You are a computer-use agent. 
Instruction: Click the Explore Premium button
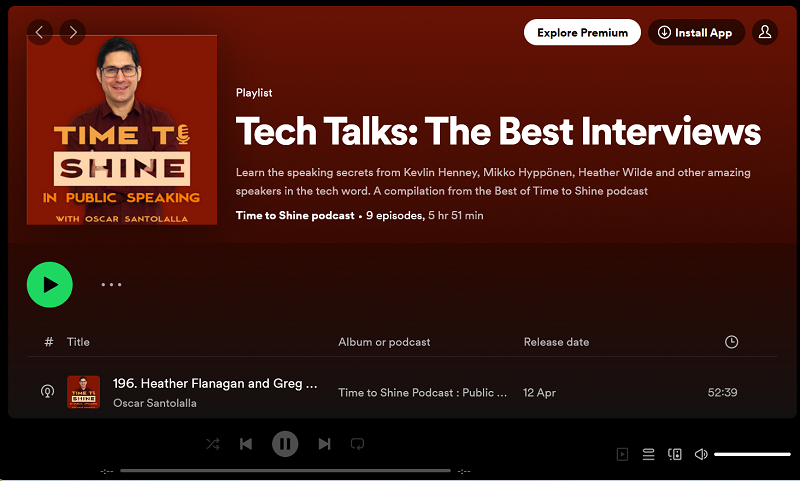(x=582, y=32)
